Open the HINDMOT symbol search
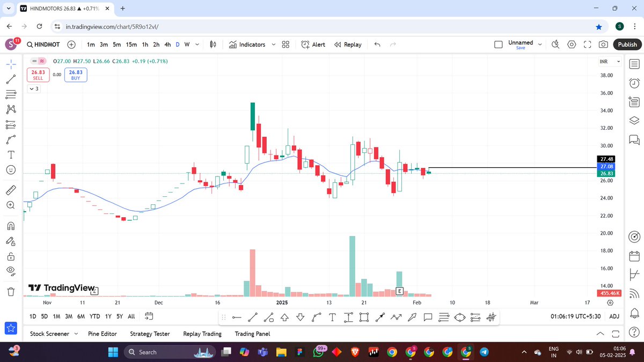Viewport: 644px width, 362px height. pyautogui.click(x=43, y=45)
